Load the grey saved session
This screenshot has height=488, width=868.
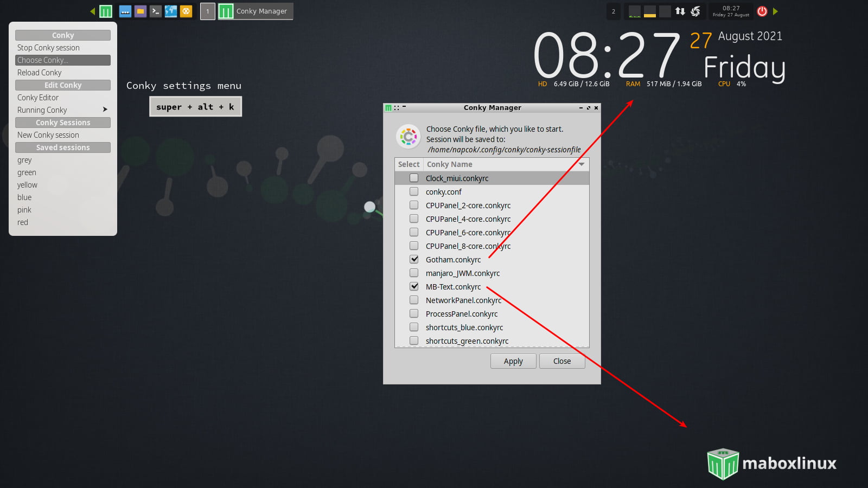pyautogui.click(x=63, y=160)
